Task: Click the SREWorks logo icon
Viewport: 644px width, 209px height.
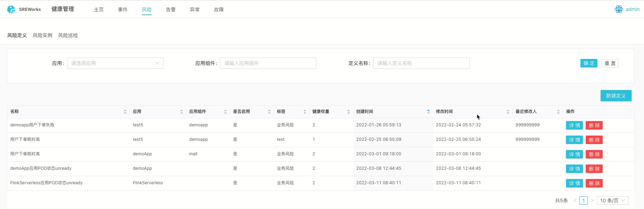Action: click(11, 10)
